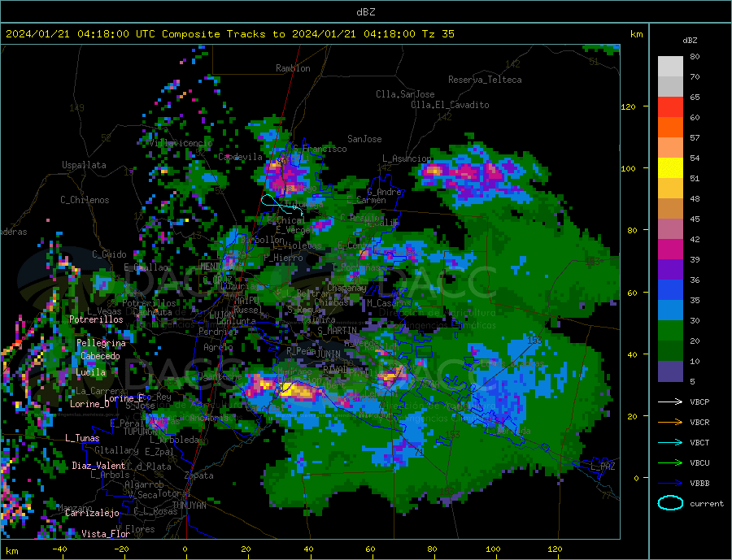
Task: Pick the orange 57–60 dBZ swatch
Action: tap(670, 128)
